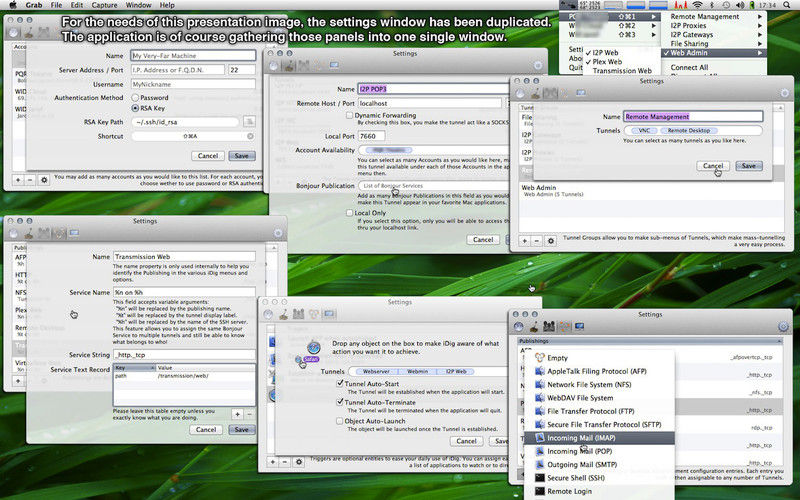Open the Window menu in the menu bar

(x=138, y=5)
